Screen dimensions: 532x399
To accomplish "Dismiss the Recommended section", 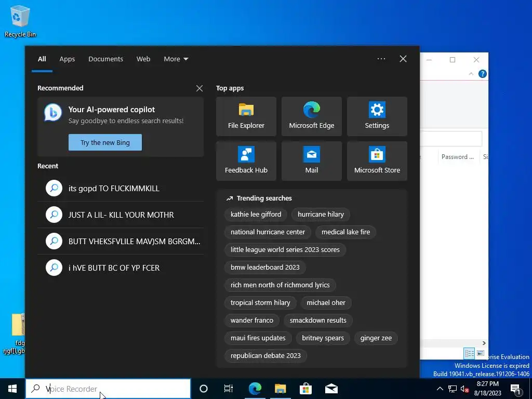I will tap(199, 88).
